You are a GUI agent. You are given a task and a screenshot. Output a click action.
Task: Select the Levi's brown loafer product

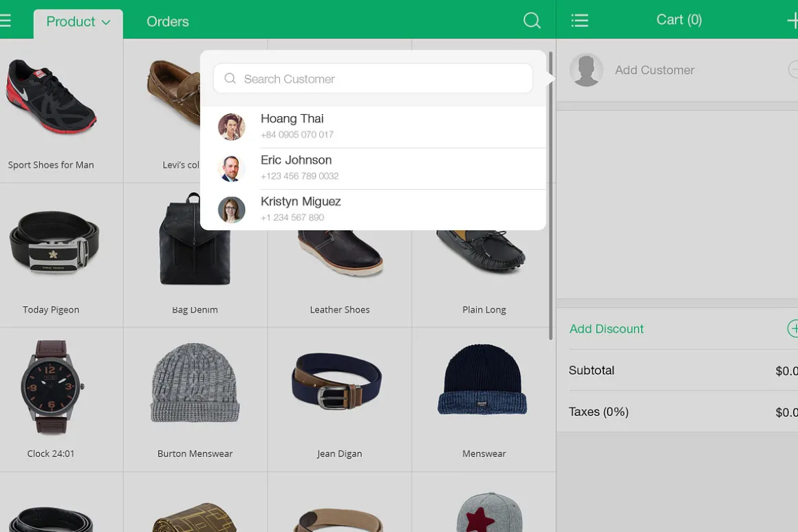pos(173,93)
